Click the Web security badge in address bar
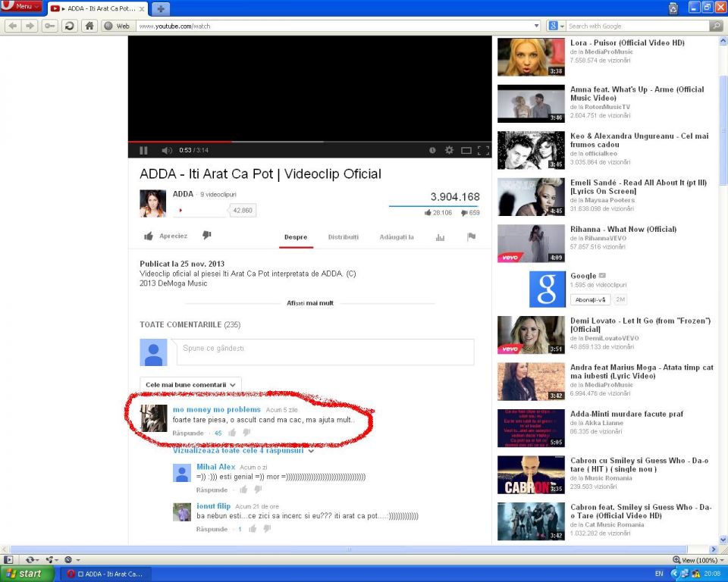The width and height of the screenshot is (728, 582). coord(117,26)
